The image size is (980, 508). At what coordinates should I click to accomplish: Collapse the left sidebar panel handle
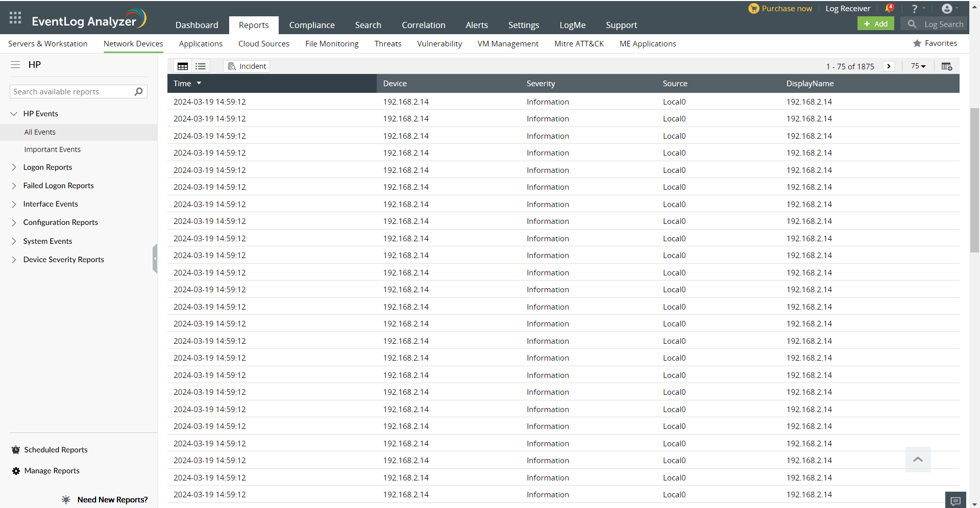coord(155,259)
